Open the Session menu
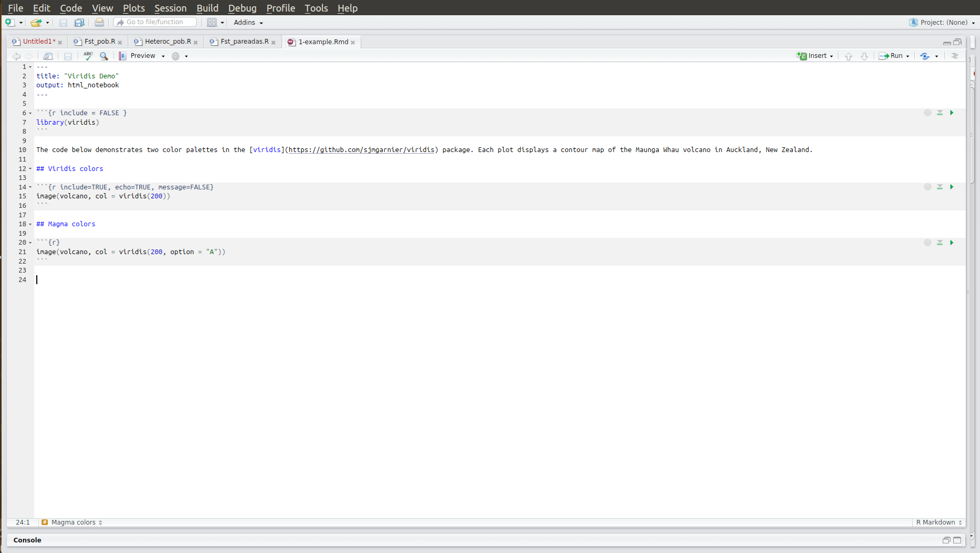Viewport: 980px width, 553px height. coord(170,8)
